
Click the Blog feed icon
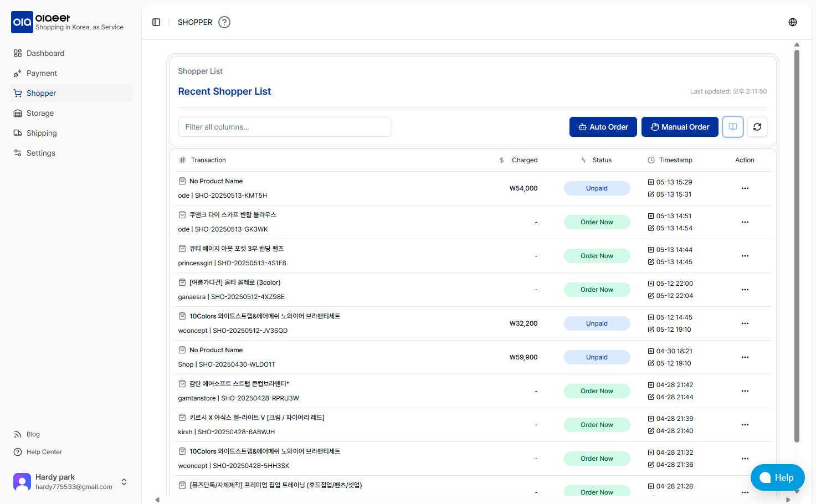pos(18,434)
